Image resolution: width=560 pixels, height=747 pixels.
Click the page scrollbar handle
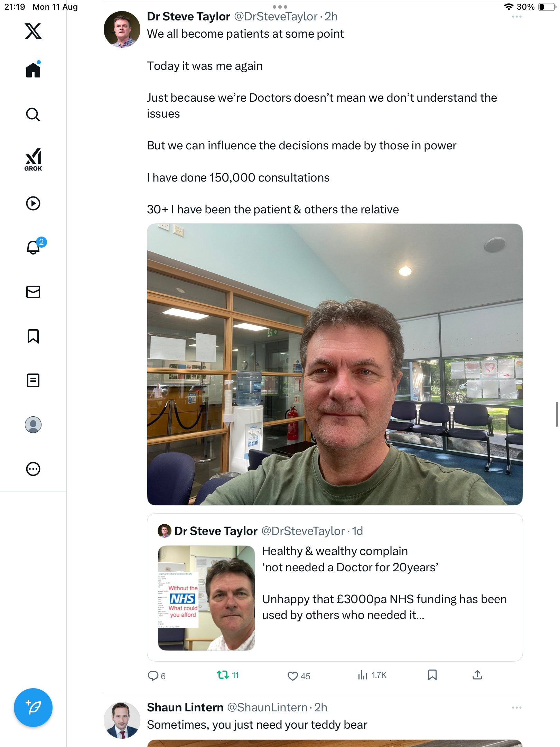(x=557, y=414)
